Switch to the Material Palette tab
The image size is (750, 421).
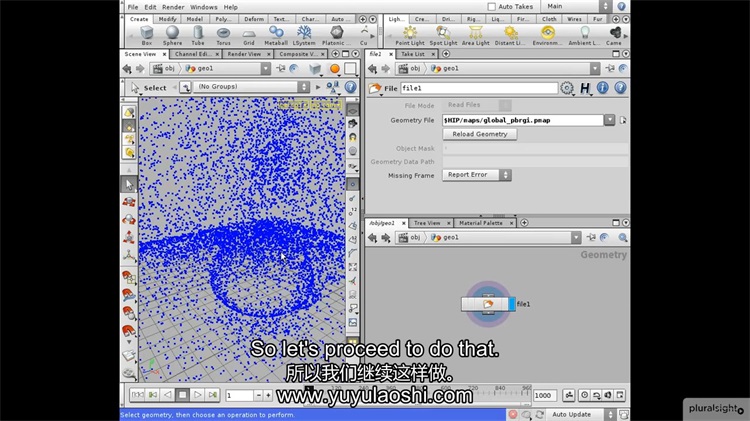click(x=481, y=223)
